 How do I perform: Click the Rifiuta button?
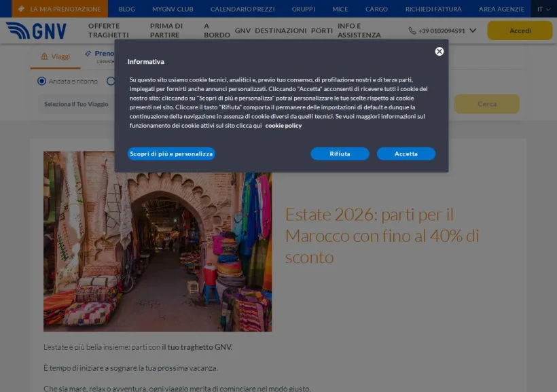pos(340,154)
